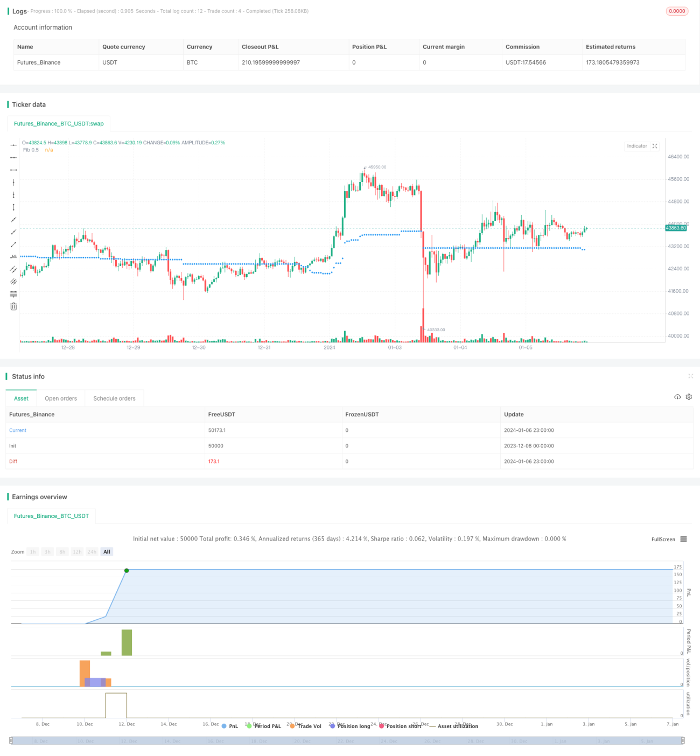The width and height of the screenshot is (700, 756).
Task: Select the Fibonacci retracement lines tool
Action: [13, 294]
